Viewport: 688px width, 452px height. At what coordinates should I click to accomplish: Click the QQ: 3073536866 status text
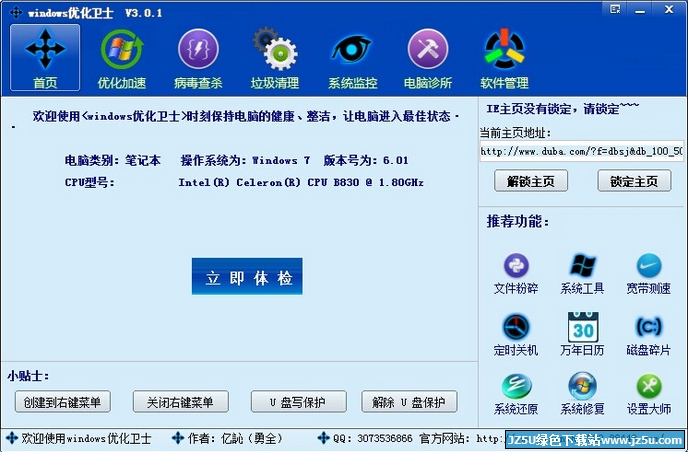(373, 438)
